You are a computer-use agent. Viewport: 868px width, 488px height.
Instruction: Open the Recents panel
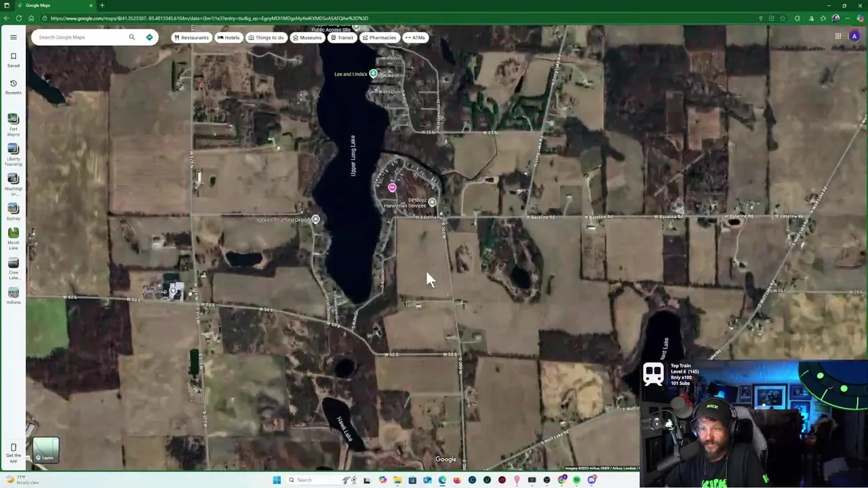click(13, 87)
